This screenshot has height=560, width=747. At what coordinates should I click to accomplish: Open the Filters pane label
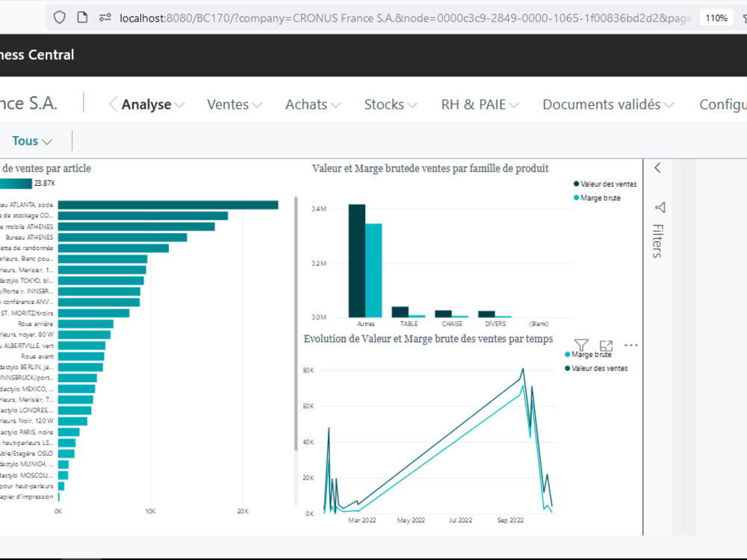658,241
